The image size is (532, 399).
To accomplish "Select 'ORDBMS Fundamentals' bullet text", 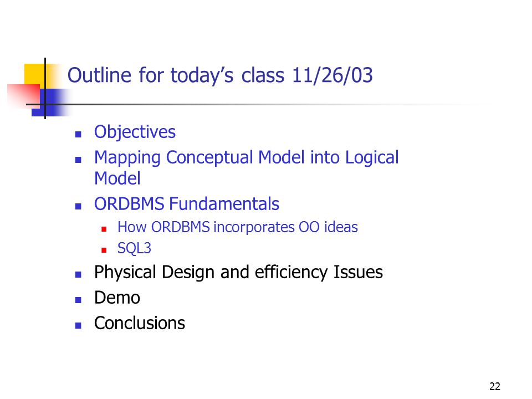I will click(x=187, y=204).
